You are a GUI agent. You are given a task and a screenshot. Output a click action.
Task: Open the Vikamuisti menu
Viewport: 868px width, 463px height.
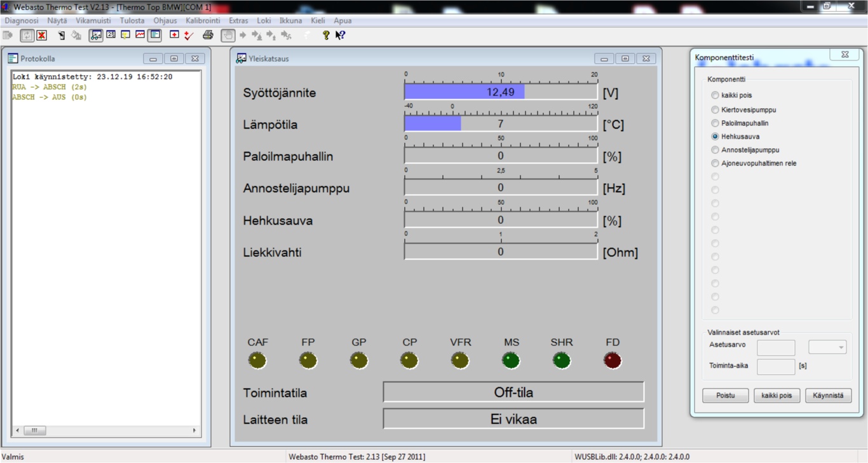(x=93, y=20)
